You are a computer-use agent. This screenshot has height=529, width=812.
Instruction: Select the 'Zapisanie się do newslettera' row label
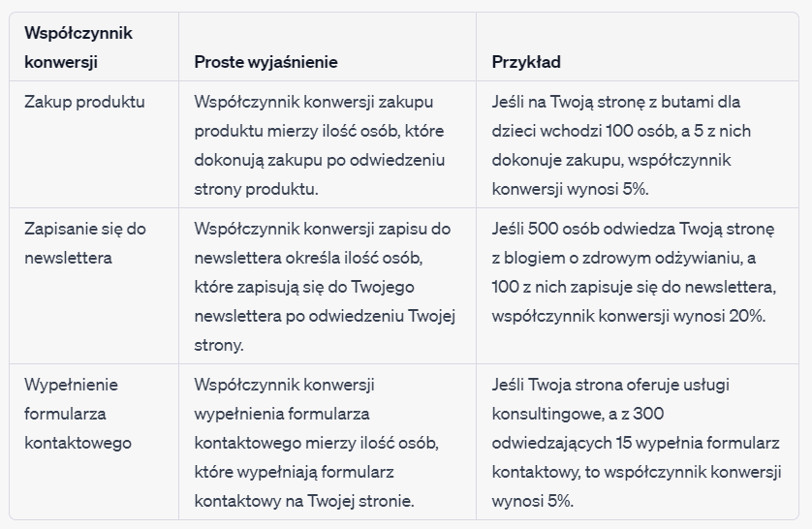85,243
